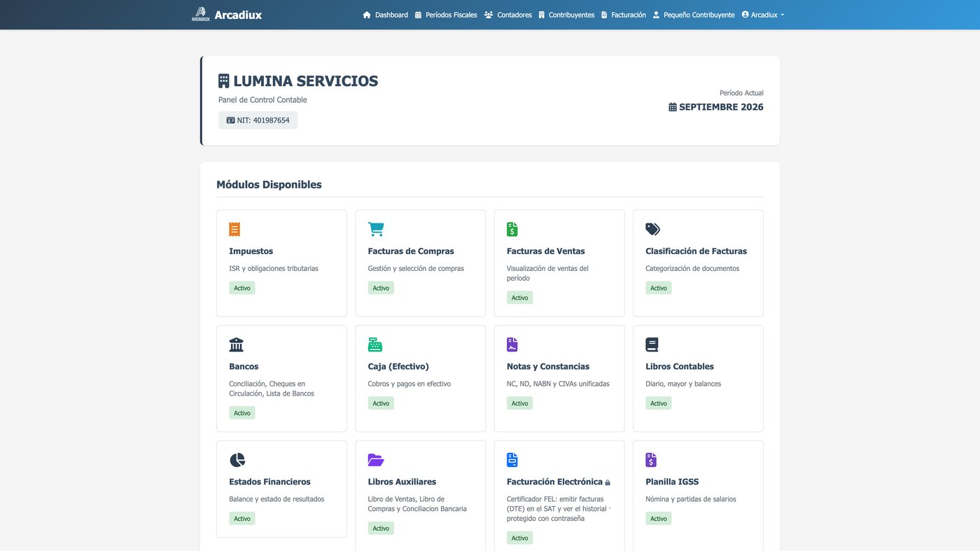
Task: Click description 'Balance y estado de resultados'
Action: 276,499
